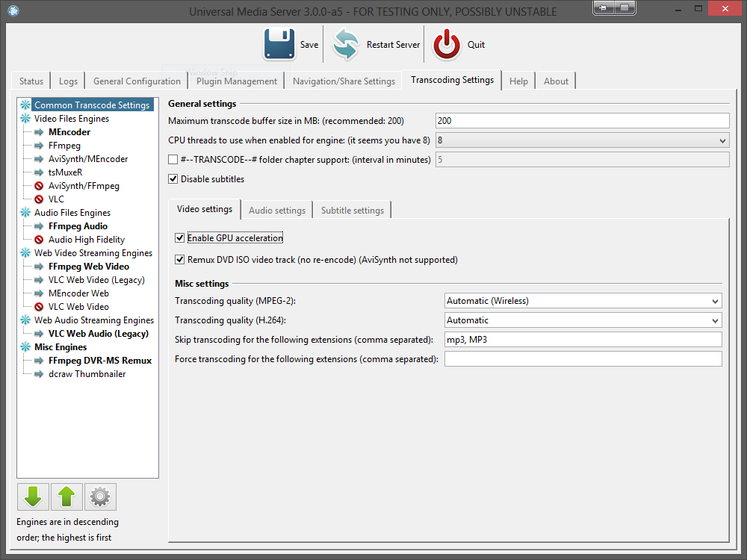Click the arrow icon beside FFmpeg DVR-MS Remux
Screen dimensions: 747x560
coord(39,361)
